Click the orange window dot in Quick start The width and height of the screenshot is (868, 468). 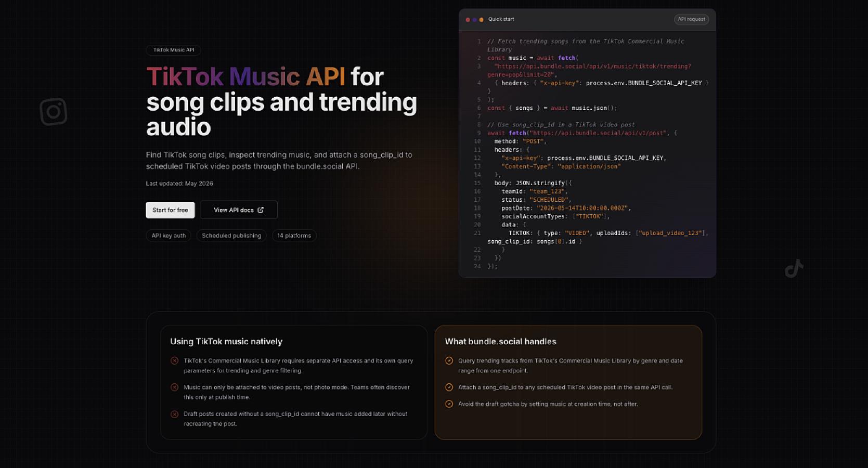click(x=481, y=20)
